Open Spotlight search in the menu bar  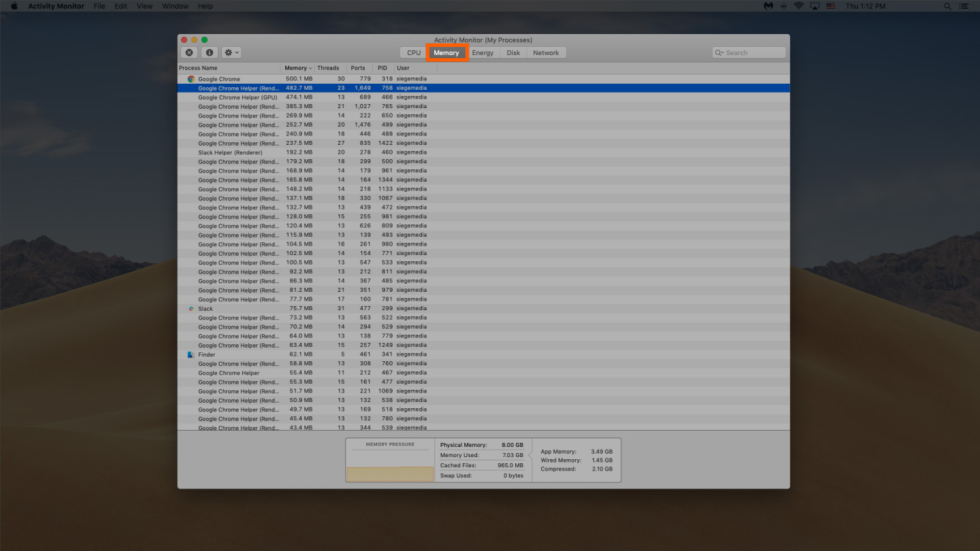pyautogui.click(x=947, y=6)
